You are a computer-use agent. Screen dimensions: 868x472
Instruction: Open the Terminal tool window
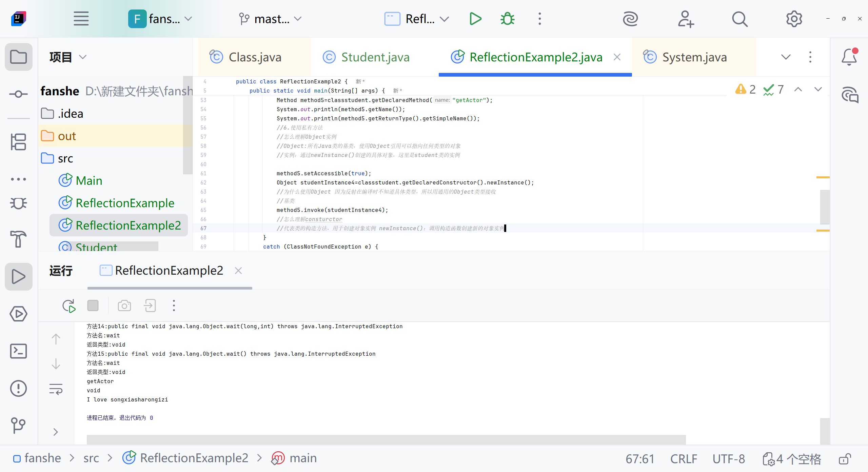[x=18, y=351]
